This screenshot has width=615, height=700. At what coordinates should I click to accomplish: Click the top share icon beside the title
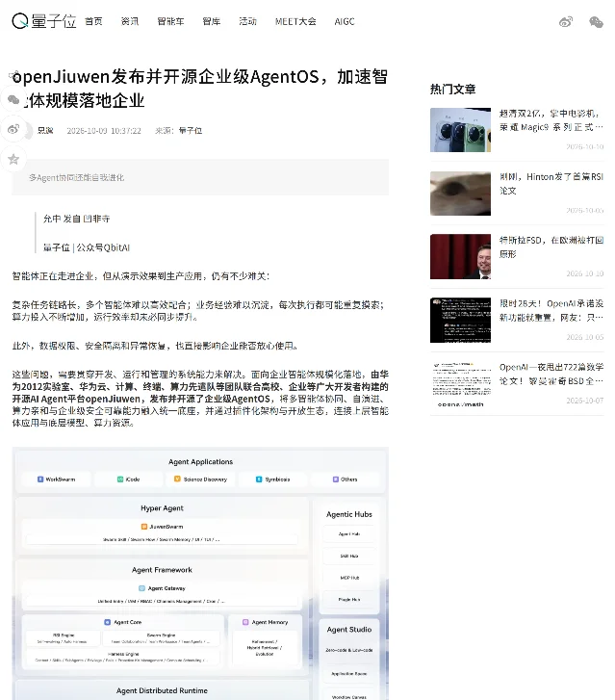coord(13,74)
